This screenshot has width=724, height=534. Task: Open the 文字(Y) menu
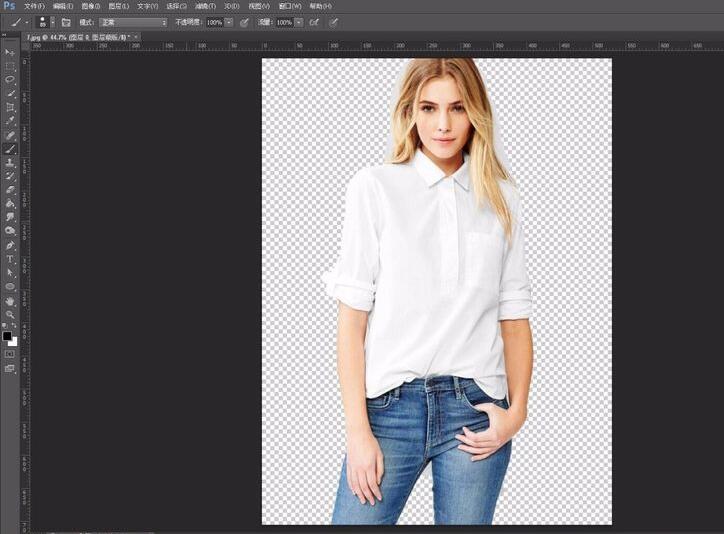(x=147, y=6)
